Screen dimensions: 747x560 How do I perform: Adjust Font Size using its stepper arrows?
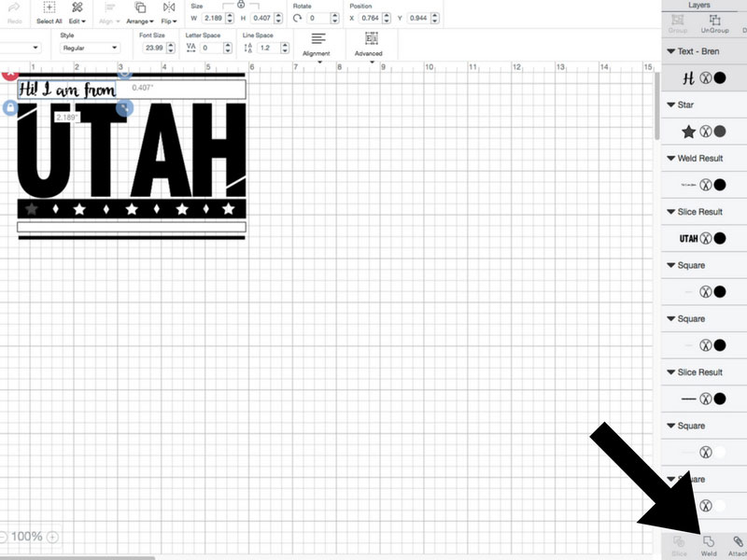click(x=171, y=48)
